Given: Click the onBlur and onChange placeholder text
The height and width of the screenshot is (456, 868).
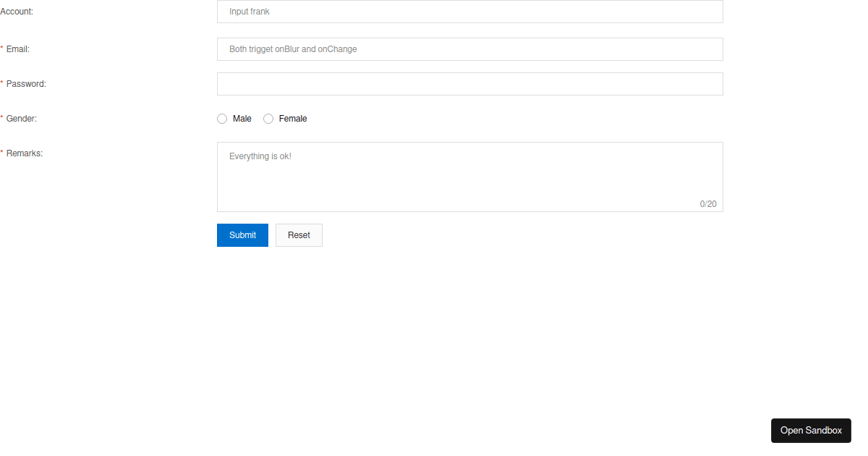Looking at the screenshot, I should (292, 48).
